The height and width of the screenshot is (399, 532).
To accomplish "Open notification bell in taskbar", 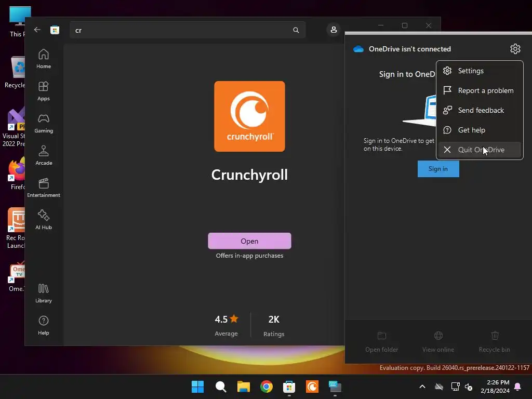I will tap(517, 387).
